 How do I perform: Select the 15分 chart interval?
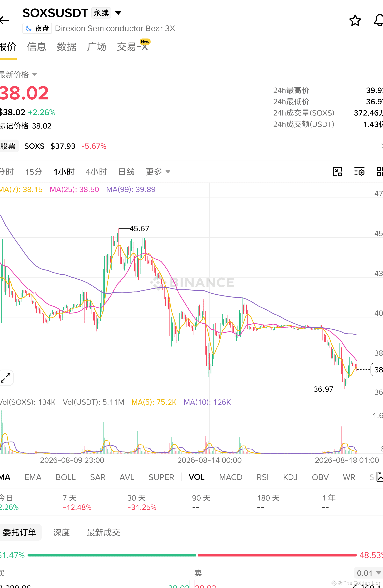[34, 171]
